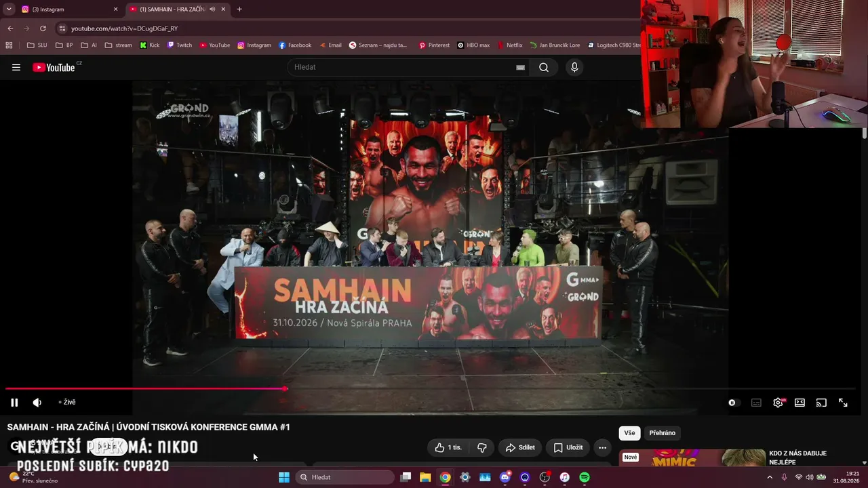Image resolution: width=868 pixels, height=488 pixels.
Task: Click the browser address bar URL
Action: 125,28
